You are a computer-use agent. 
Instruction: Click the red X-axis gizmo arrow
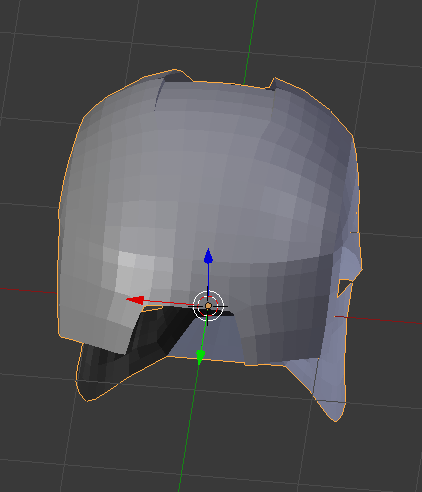tap(135, 300)
